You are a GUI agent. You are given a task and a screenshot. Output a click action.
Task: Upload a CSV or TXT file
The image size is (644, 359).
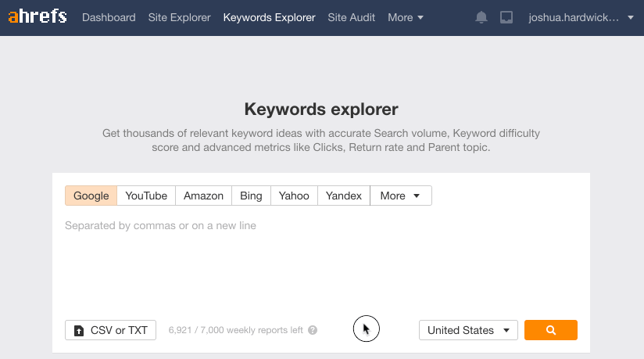110,330
